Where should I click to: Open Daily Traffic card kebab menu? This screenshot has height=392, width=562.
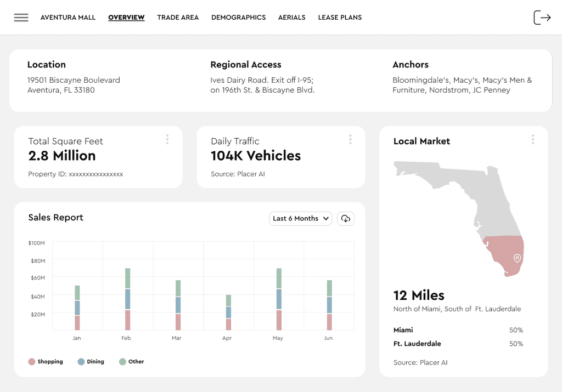(350, 140)
